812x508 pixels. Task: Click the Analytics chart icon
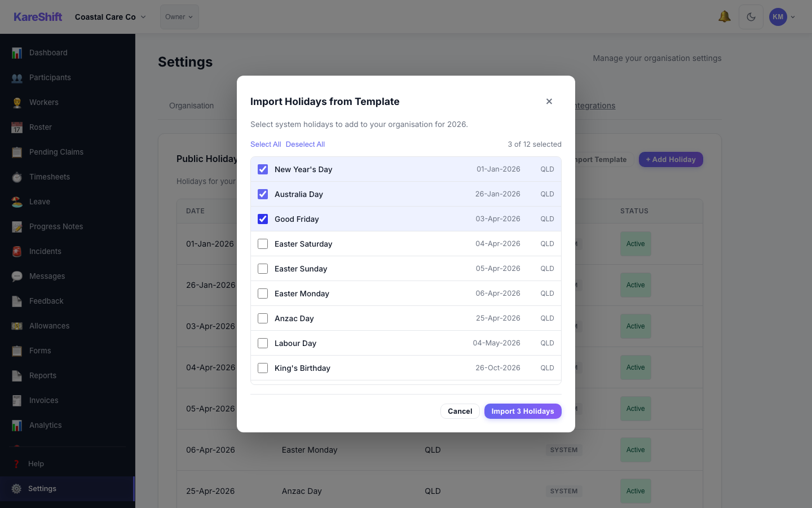(x=17, y=426)
